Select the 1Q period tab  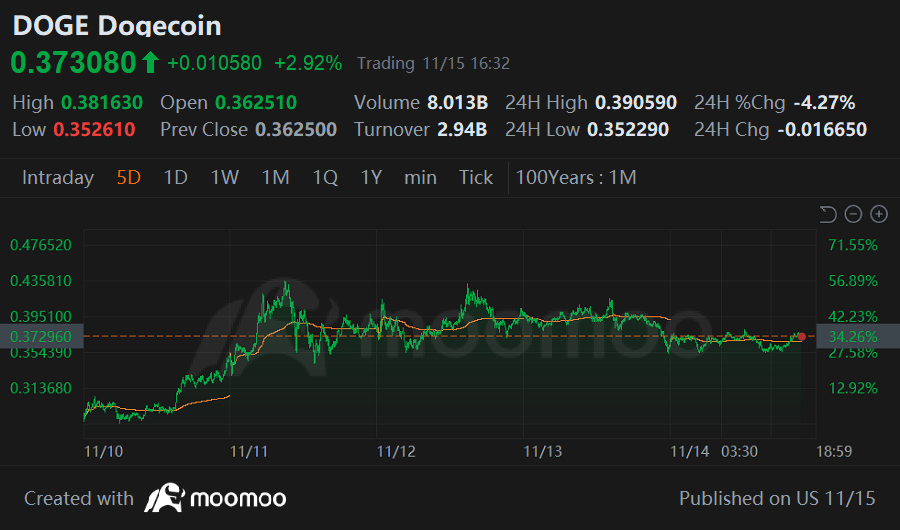325,177
